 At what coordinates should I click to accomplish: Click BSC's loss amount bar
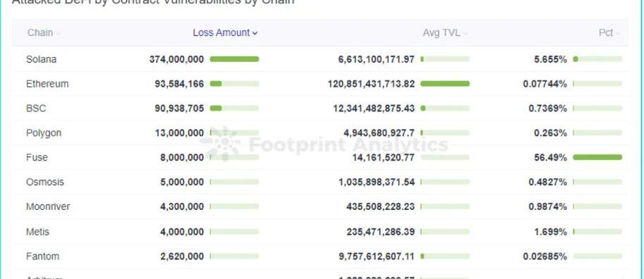point(235,108)
